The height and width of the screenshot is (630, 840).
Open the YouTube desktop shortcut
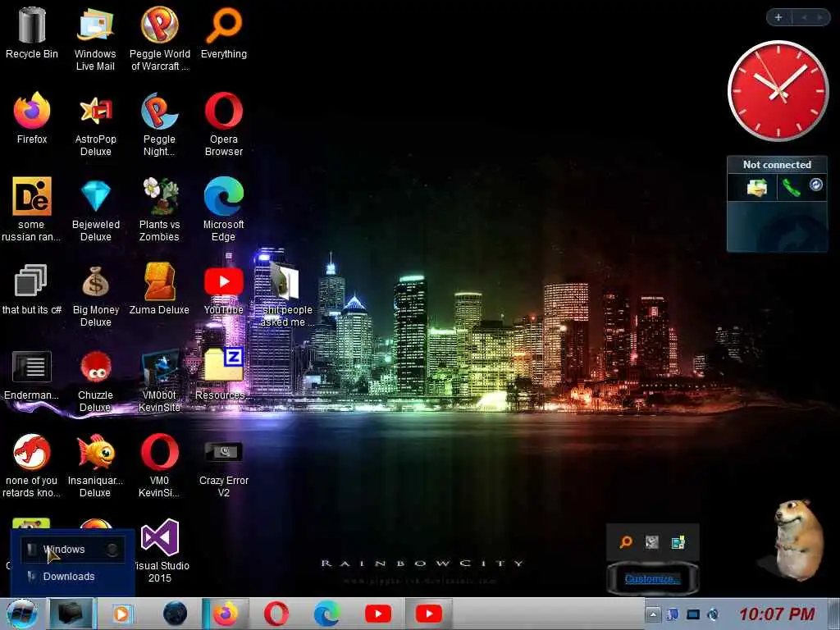224,290
